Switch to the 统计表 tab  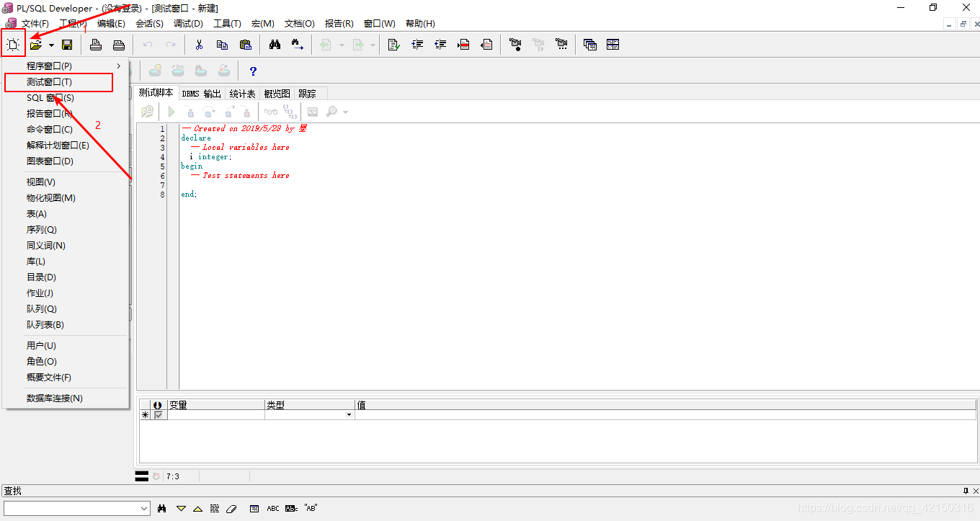(242, 94)
